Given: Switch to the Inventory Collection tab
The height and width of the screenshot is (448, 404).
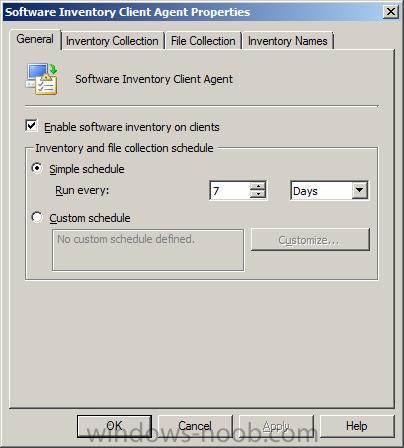Looking at the screenshot, I should [112, 41].
